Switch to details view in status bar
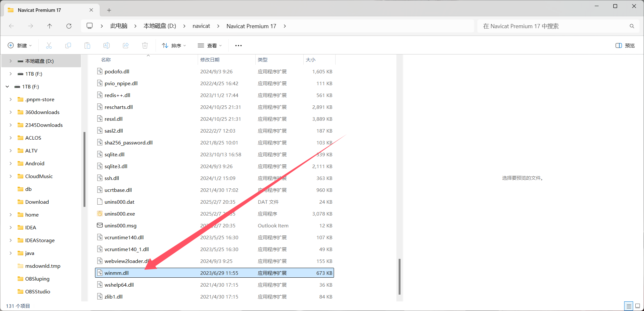Image resolution: width=644 pixels, height=311 pixels. click(x=629, y=306)
